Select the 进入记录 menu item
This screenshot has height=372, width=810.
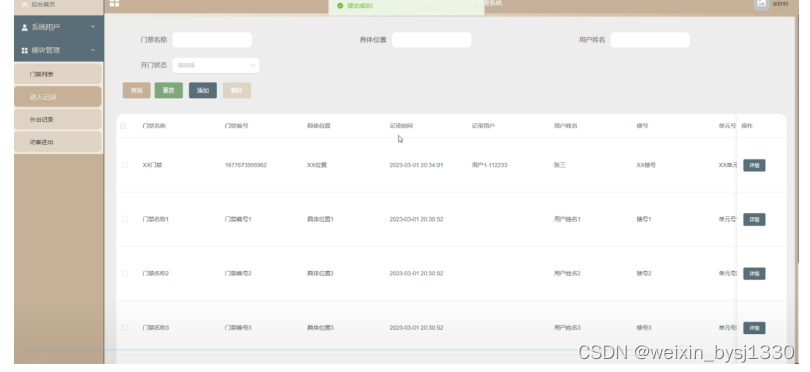(x=58, y=97)
